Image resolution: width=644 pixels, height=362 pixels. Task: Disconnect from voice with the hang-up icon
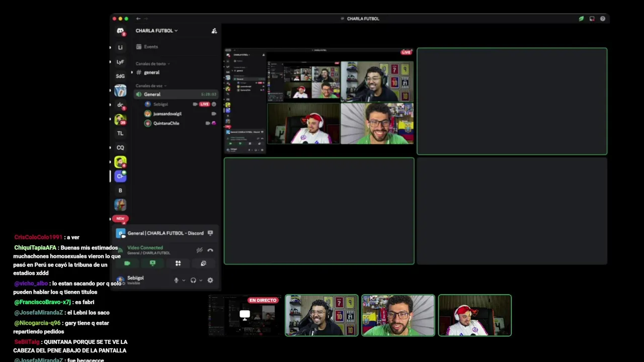coord(210,250)
